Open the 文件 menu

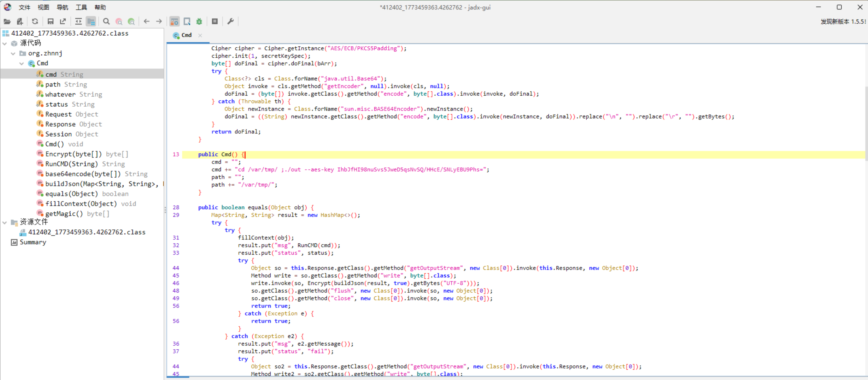pyautogui.click(x=24, y=7)
